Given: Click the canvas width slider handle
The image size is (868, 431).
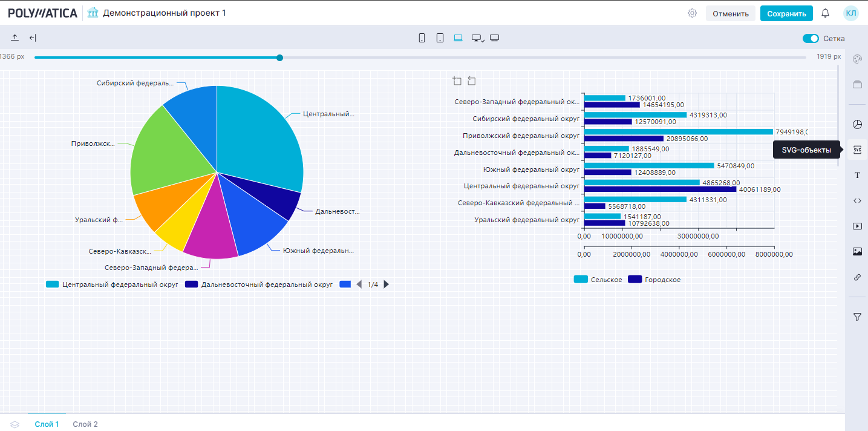Looking at the screenshot, I should (x=279, y=58).
